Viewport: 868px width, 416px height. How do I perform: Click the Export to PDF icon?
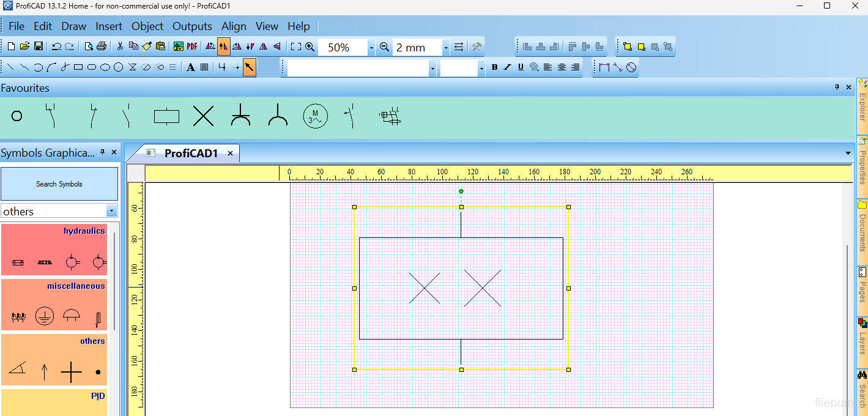click(192, 46)
